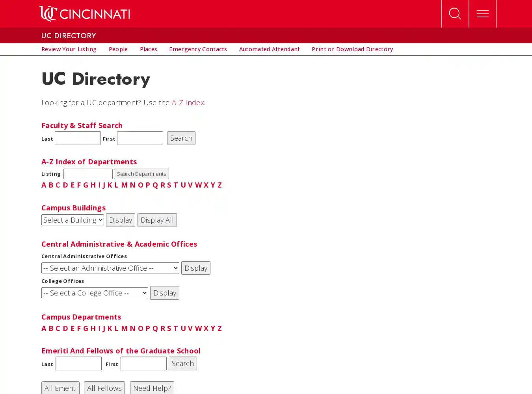Click Search Departments button
The image size is (532, 394).
click(141, 174)
